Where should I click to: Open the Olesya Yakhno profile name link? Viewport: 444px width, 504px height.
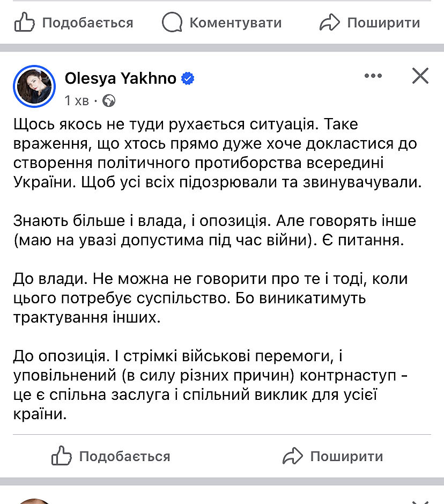[x=120, y=78]
